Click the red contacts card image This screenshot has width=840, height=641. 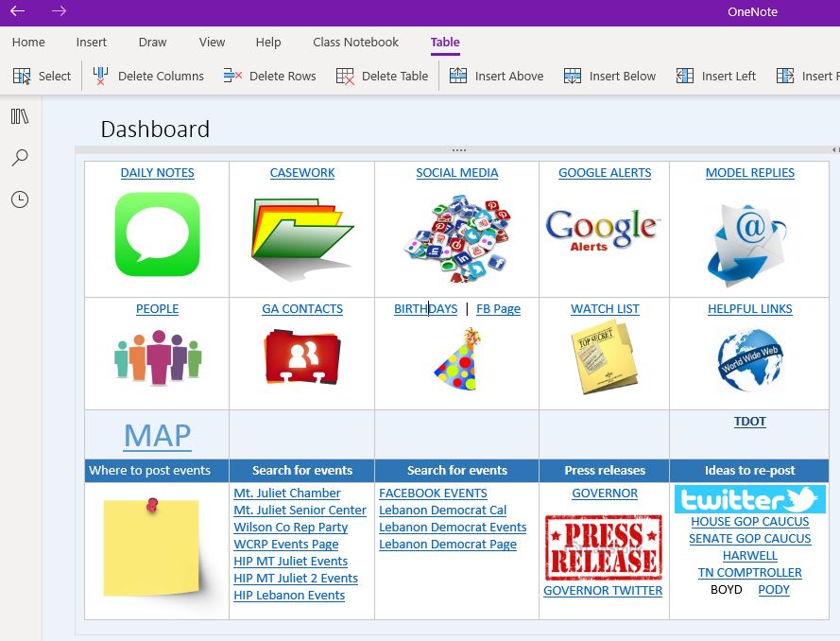point(302,357)
